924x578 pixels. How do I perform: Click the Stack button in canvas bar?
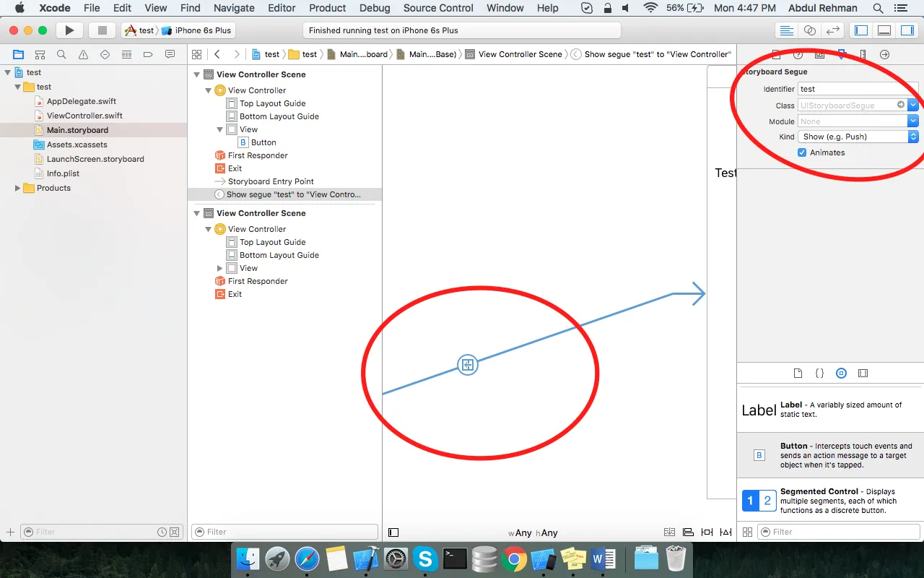(669, 532)
